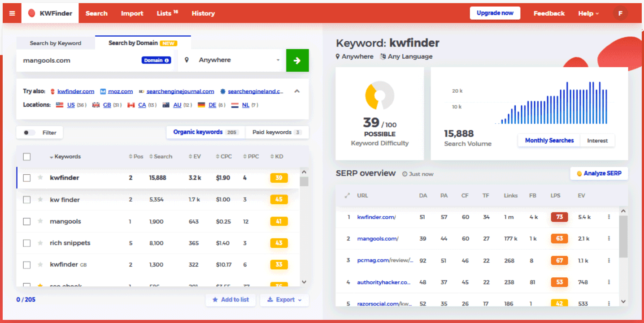Expand the Export dropdown
The width and height of the screenshot is (644, 323).
tap(284, 300)
